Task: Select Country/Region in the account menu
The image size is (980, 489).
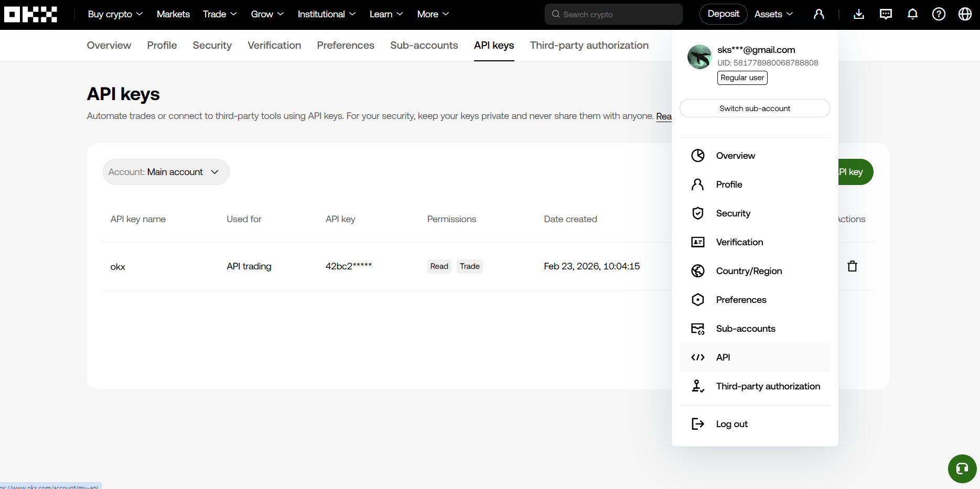Action: click(749, 271)
